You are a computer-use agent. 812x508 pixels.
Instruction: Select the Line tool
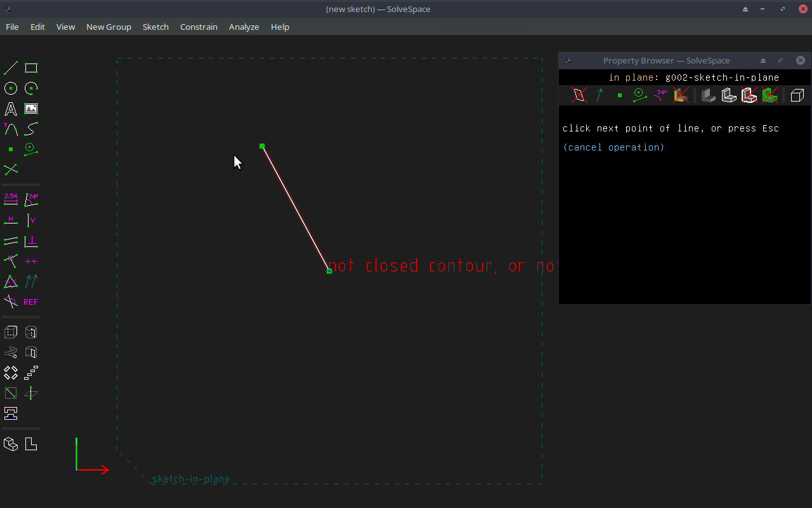pyautogui.click(x=10, y=67)
